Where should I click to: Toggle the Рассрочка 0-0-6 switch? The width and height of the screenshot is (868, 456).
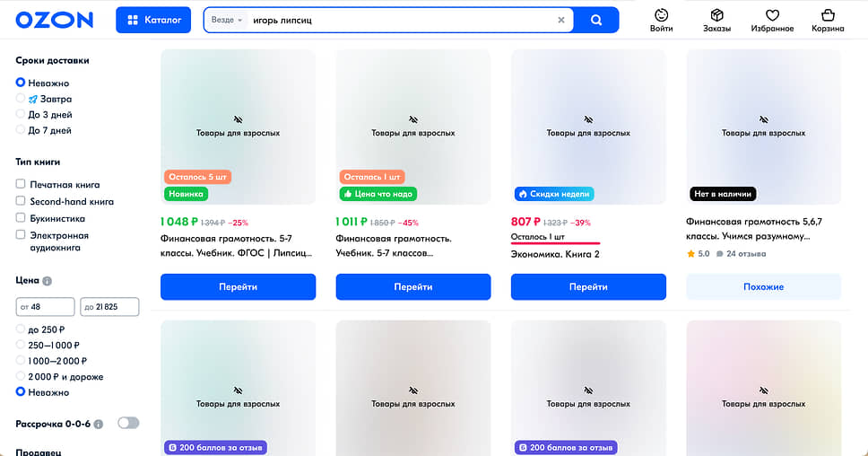coord(128,424)
